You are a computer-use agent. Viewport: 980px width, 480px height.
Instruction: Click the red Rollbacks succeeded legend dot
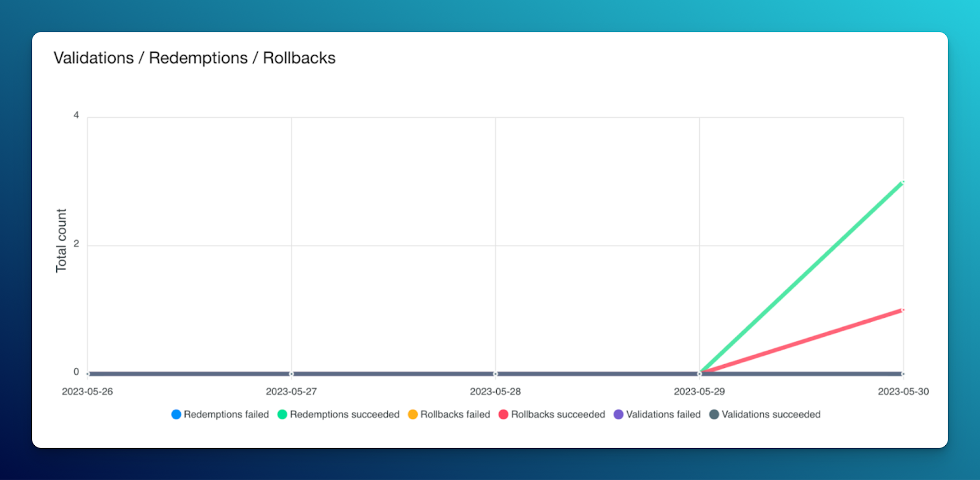(x=503, y=414)
